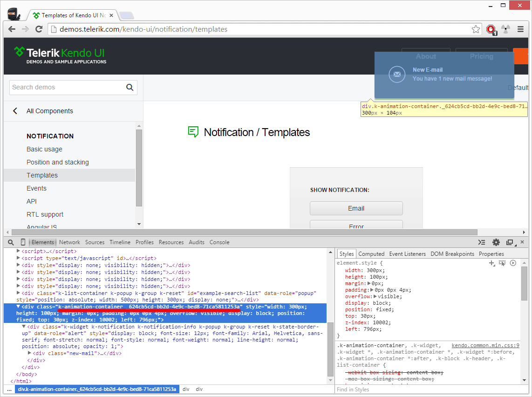
Task: Open the kendo.common.min.css:9 source link
Action: point(485,345)
